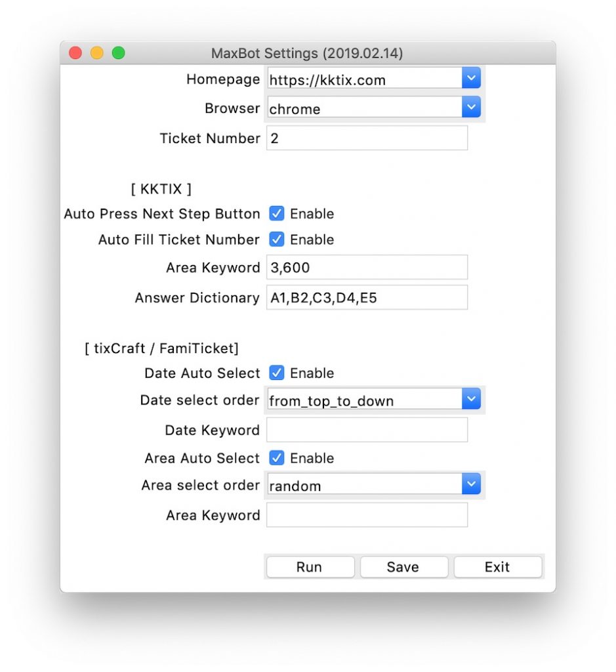616x672 pixels.
Task: Click the Exit button
Action: (x=498, y=567)
